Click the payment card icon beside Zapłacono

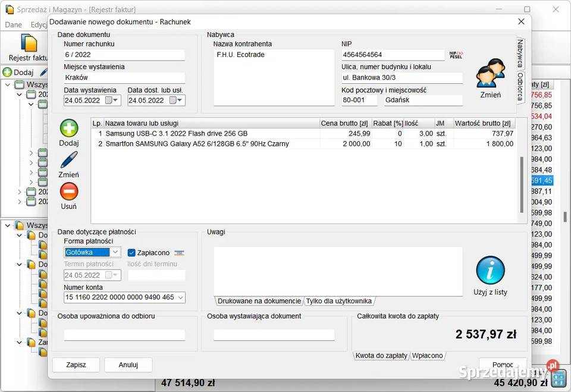pos(178,253)
